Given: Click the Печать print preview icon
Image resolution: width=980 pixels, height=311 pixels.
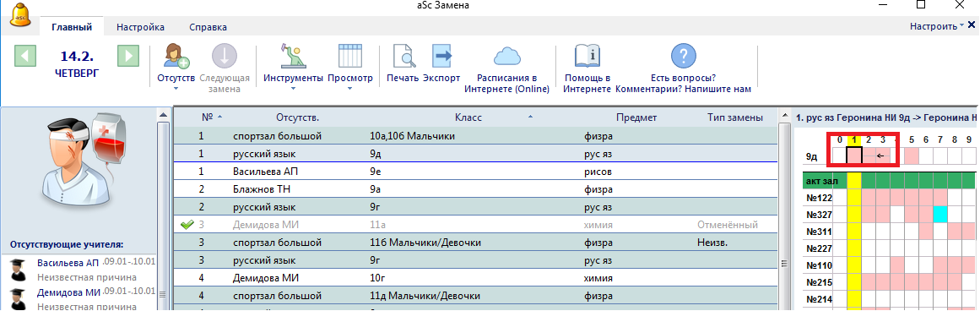Looking at the screenshot, I should coord(404,57).
